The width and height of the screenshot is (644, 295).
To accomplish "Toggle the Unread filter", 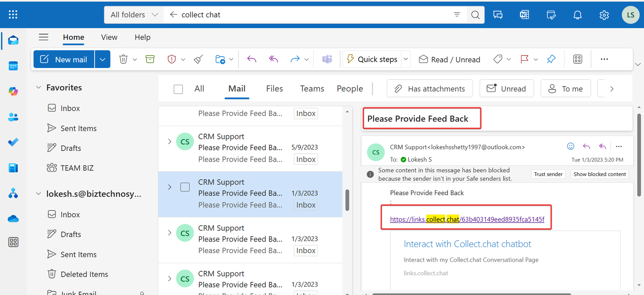I will click(x=506, y=89).
